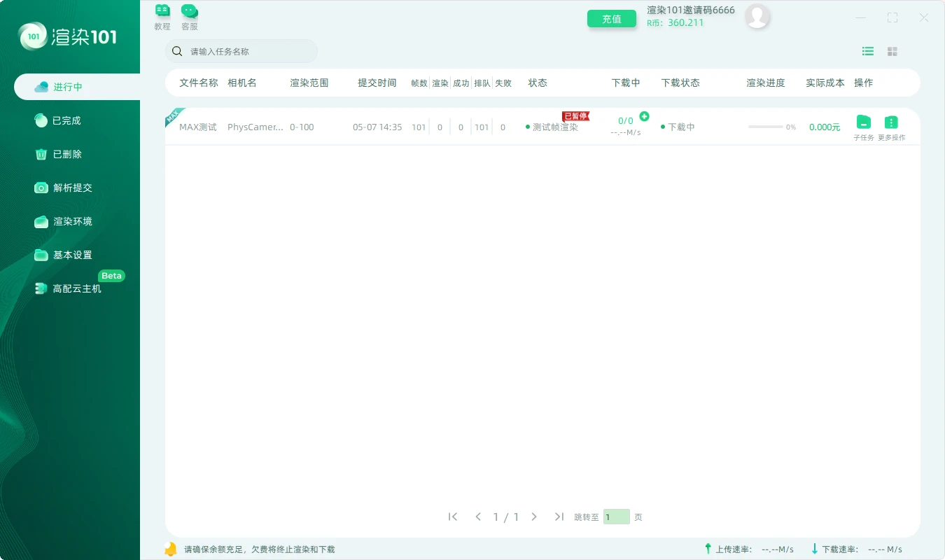The image size is (945, 560).
Task: Click R币 balance 360.211
Action: pos(675,22)
